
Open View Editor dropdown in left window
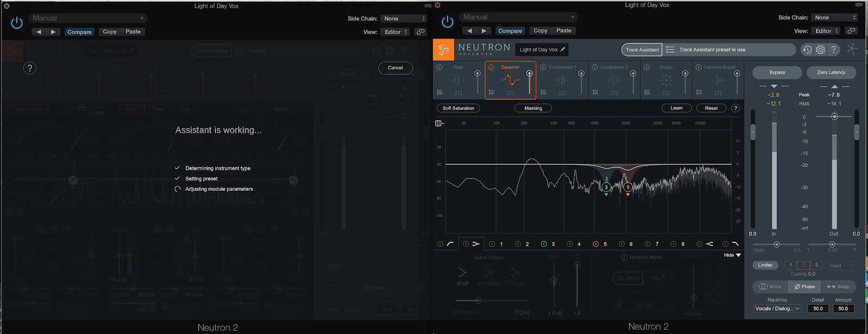pos(396,32)
